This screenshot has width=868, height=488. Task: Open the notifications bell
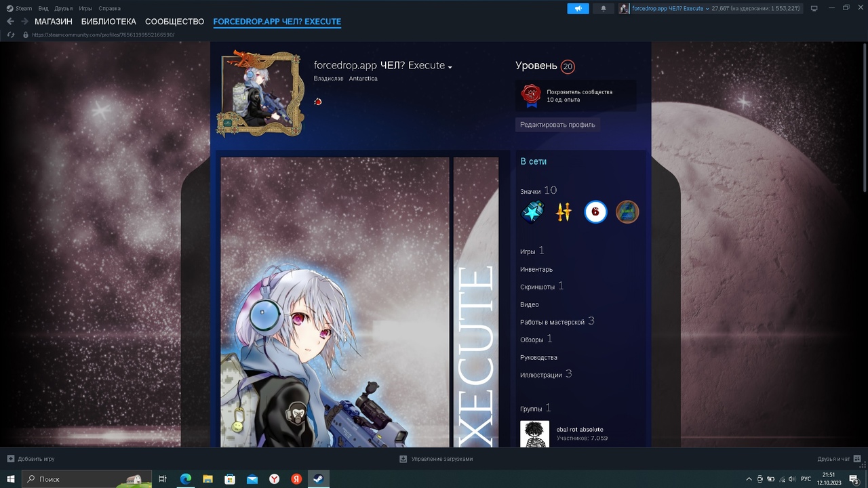point(604,9)
